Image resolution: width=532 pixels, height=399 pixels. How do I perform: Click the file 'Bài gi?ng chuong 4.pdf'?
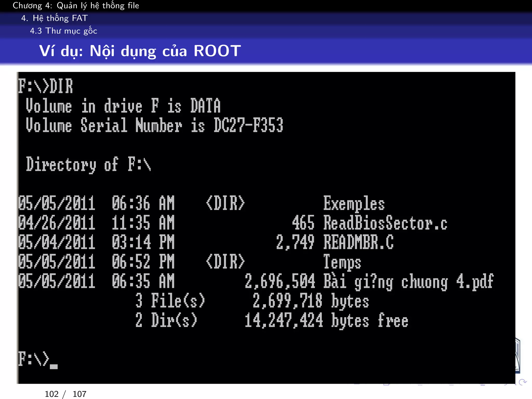408,282
